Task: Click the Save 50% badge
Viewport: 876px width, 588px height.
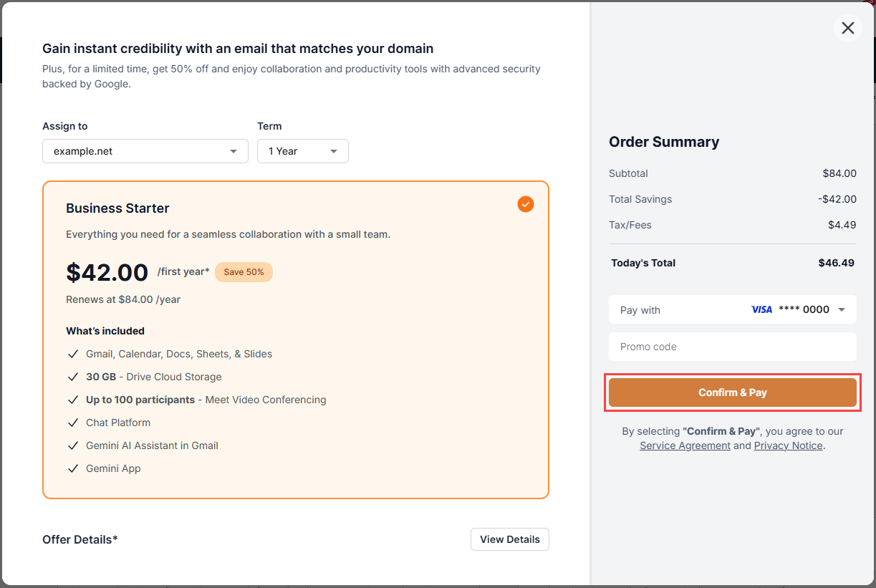Action: 244,272
